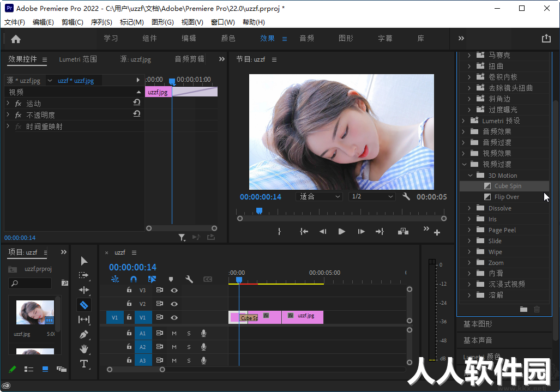Toggle lock on track V3
This screenshot has width=560, height=392.
coord(129,290)
